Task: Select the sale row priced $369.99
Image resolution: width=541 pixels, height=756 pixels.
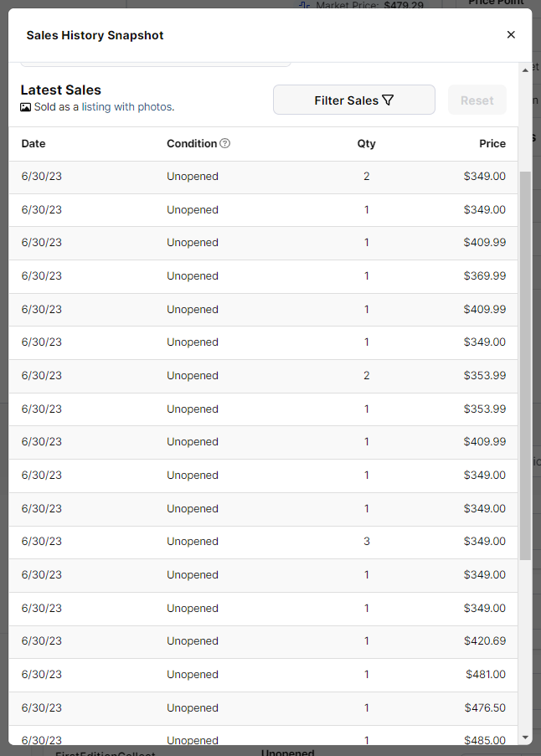Action: [263, 276]
